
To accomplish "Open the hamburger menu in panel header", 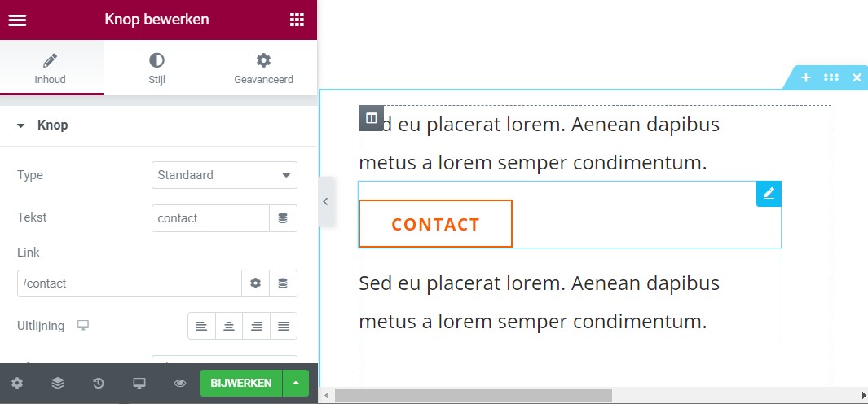I will coord(17,20).
